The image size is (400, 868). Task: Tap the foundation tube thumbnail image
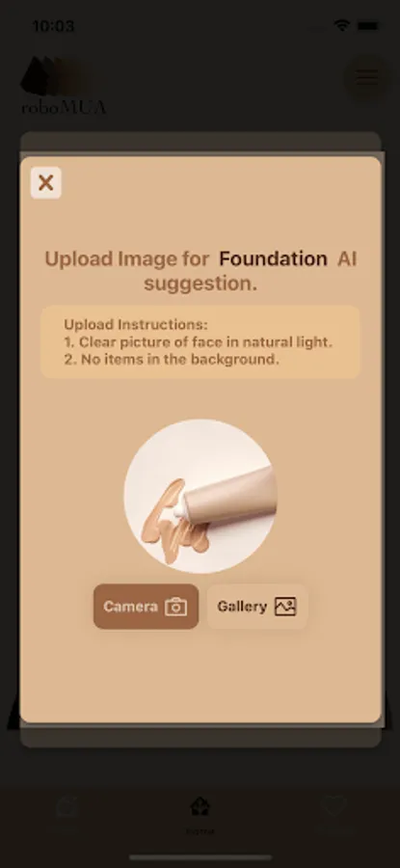point(200,496)
